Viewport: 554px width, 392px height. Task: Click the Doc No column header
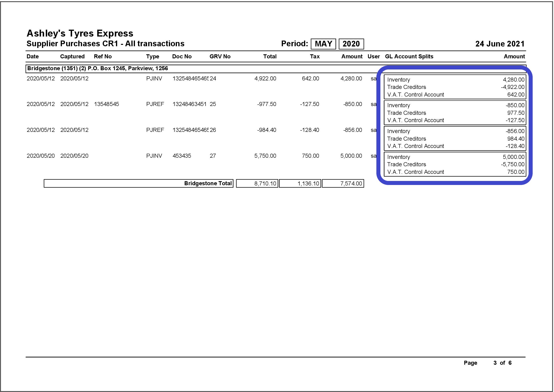(182, 56)
